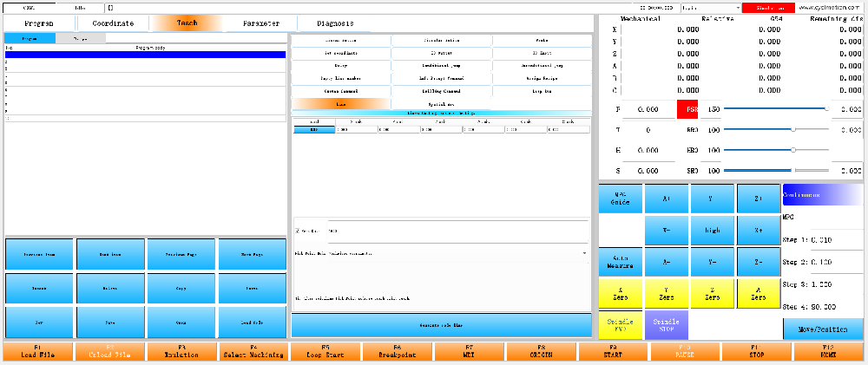Click F1 Load File button

[37, 351]
